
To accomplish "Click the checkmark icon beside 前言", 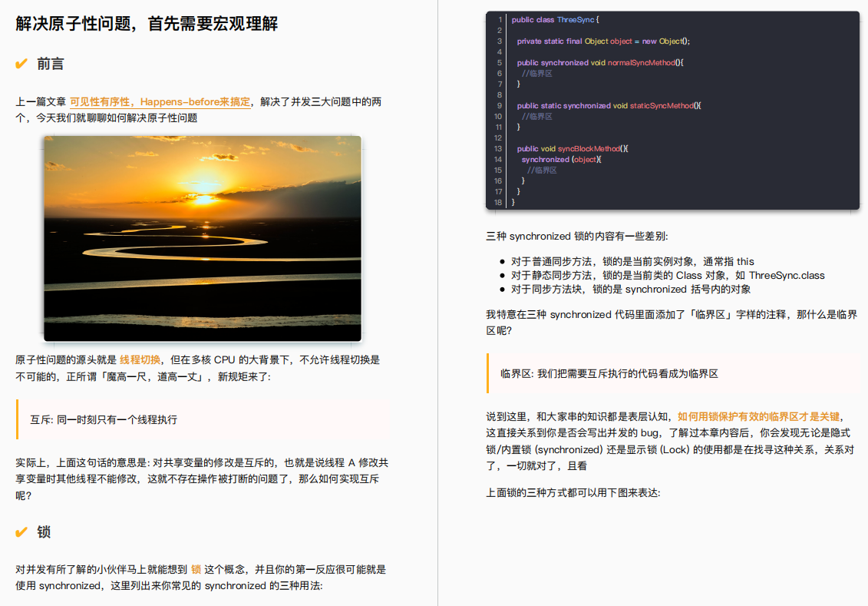I will pos(21,65).
